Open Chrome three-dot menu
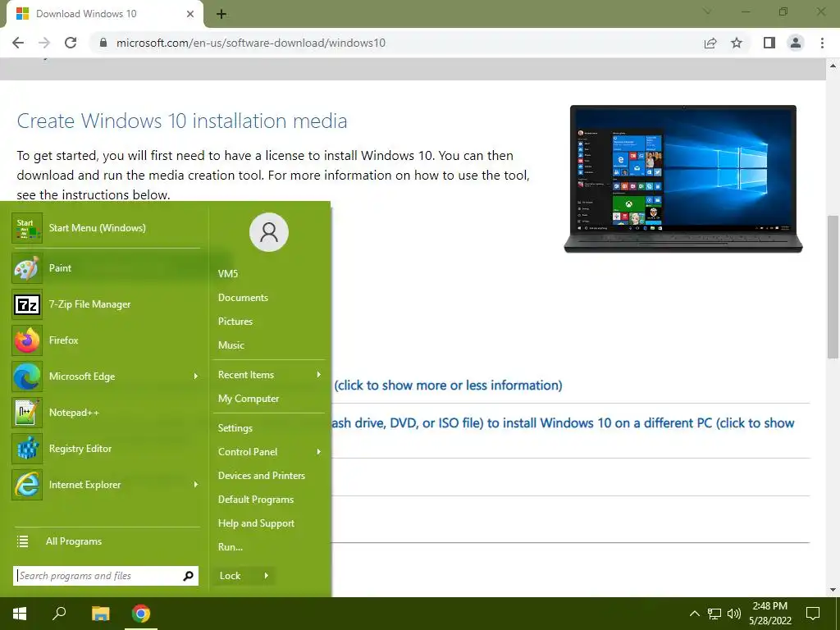Screen dimensions: 840x630 click(822, 43)
